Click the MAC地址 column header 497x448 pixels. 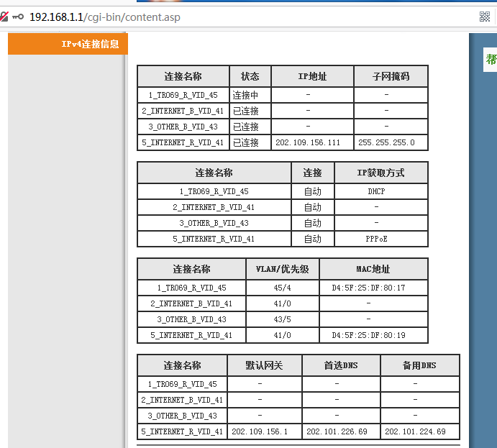(x=373, y=269)
